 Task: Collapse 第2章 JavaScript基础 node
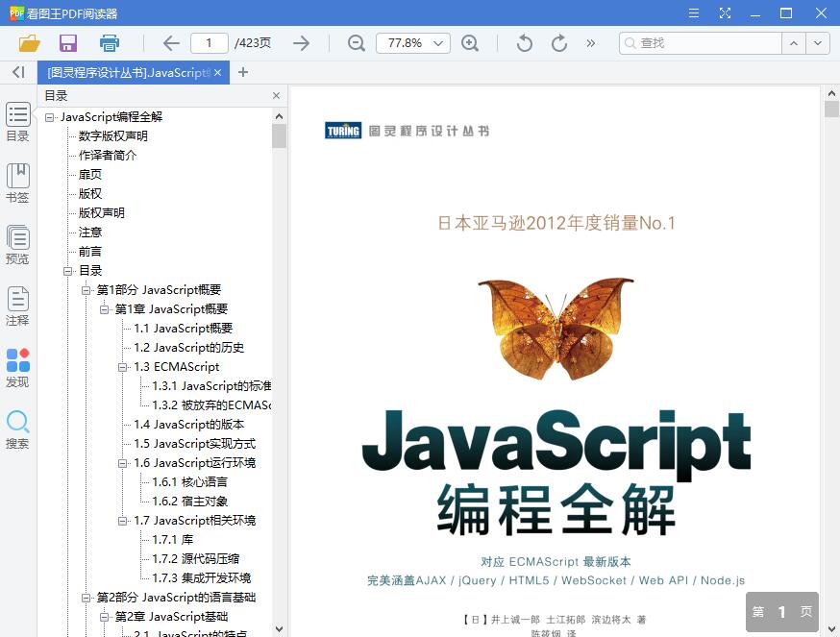104,617
